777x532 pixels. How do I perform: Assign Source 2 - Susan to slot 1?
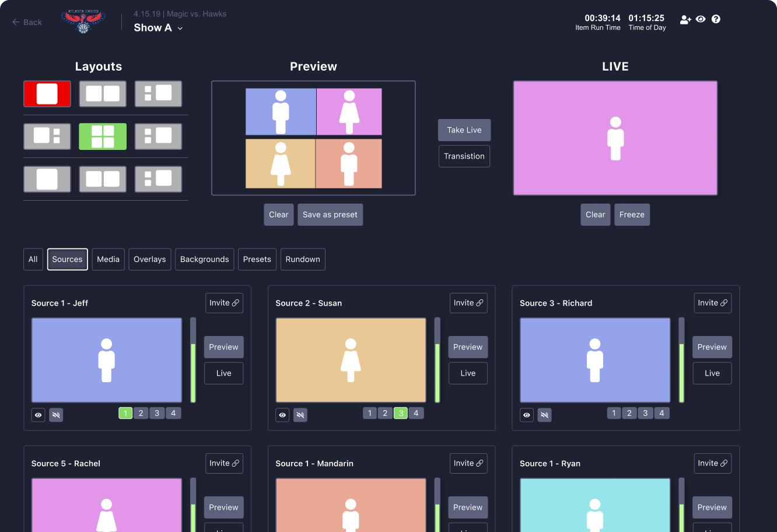point(369,413)
